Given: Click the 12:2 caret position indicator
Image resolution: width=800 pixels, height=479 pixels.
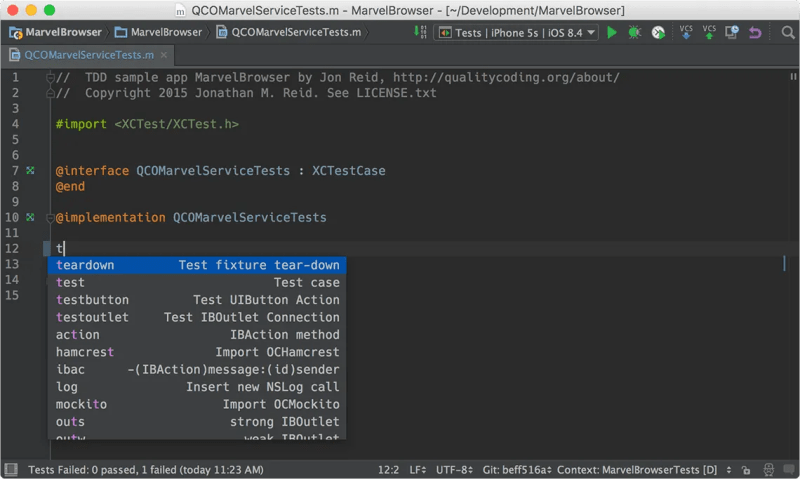Looking at the screenshot, I should [388, 470].
